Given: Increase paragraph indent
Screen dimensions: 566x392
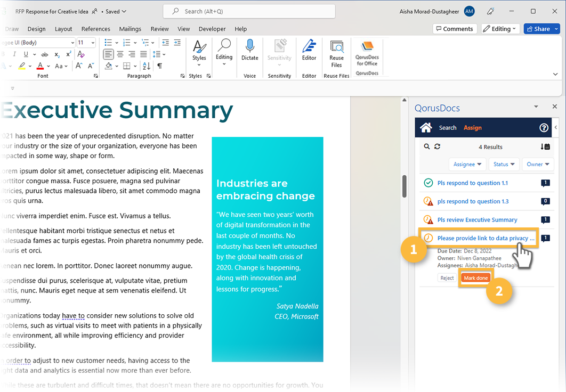Looking at the screenshot, I should (177, 43).
